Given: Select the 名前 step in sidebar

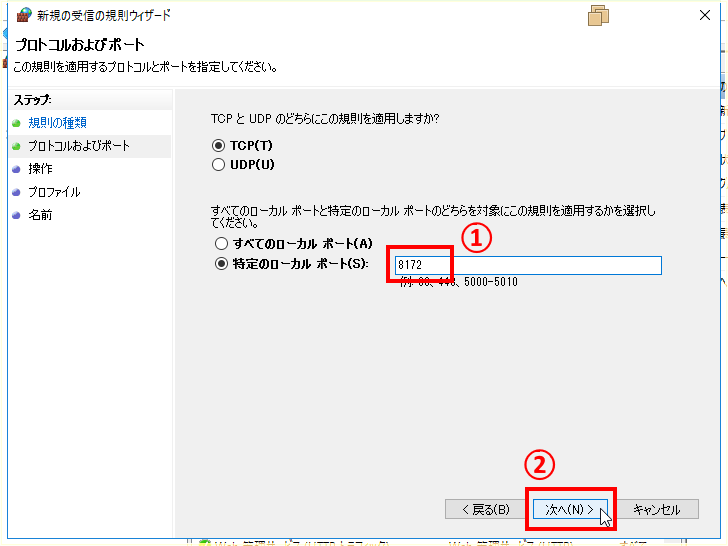Looking at the screenshot, I should click(40, 215).
